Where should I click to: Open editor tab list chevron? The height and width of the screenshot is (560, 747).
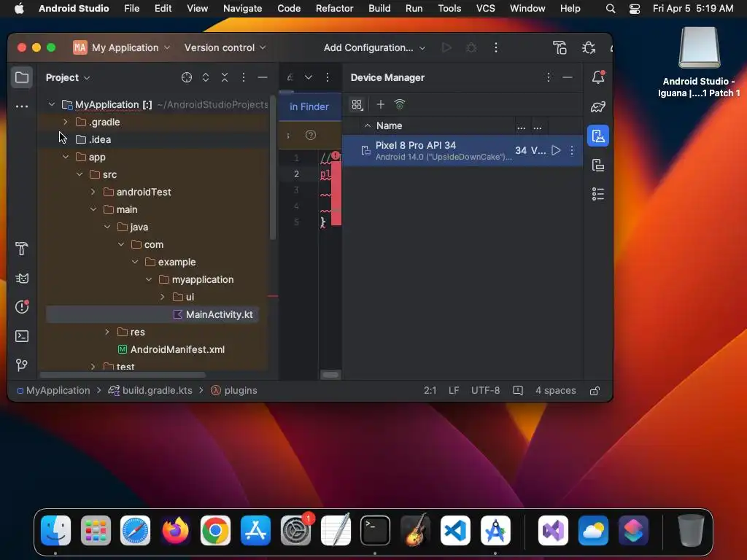tap(309, 77)
